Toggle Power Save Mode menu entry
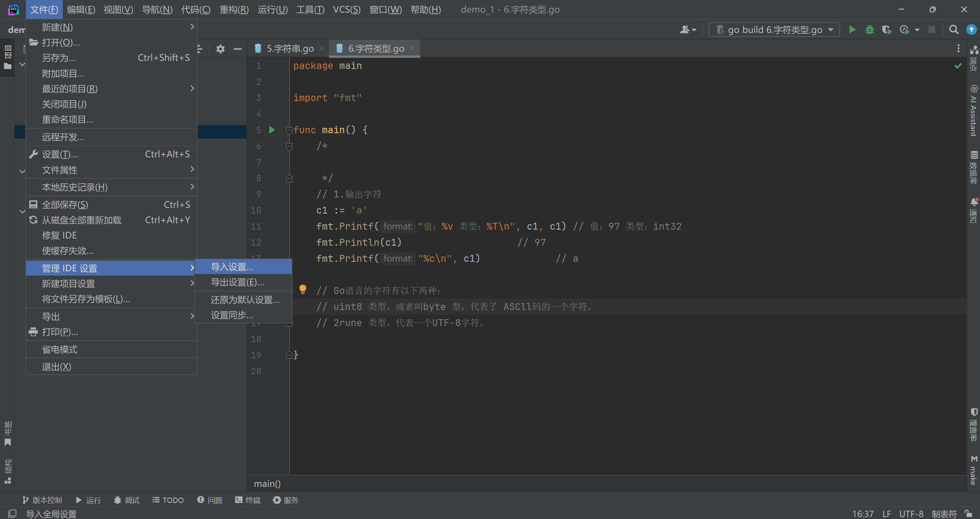 click(x=111, y=349)
